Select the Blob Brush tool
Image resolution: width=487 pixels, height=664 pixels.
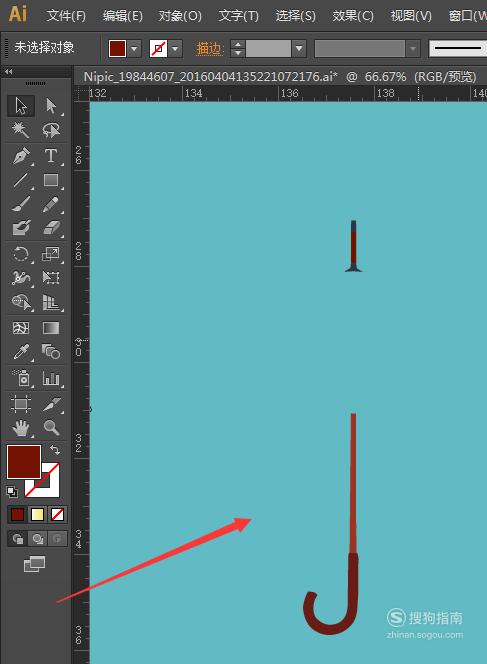coord(21,228)
